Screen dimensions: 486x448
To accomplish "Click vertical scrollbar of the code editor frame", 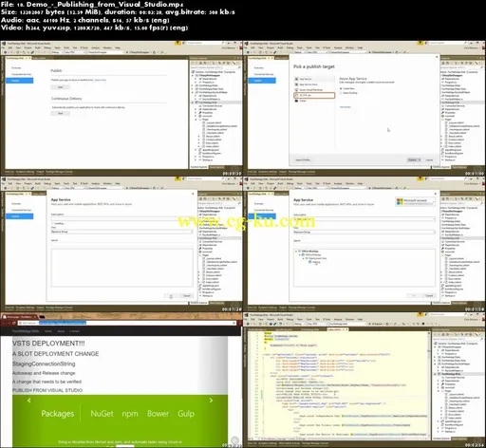I will pyautogui.click(x=429, y=384).
